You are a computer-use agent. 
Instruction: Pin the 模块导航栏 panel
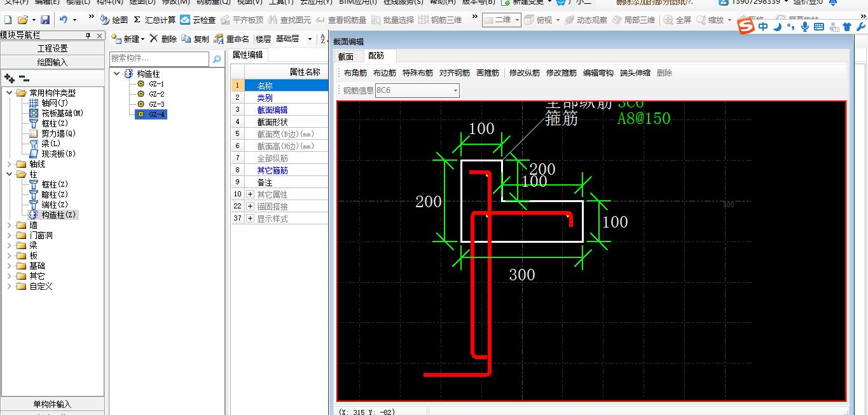88,36
